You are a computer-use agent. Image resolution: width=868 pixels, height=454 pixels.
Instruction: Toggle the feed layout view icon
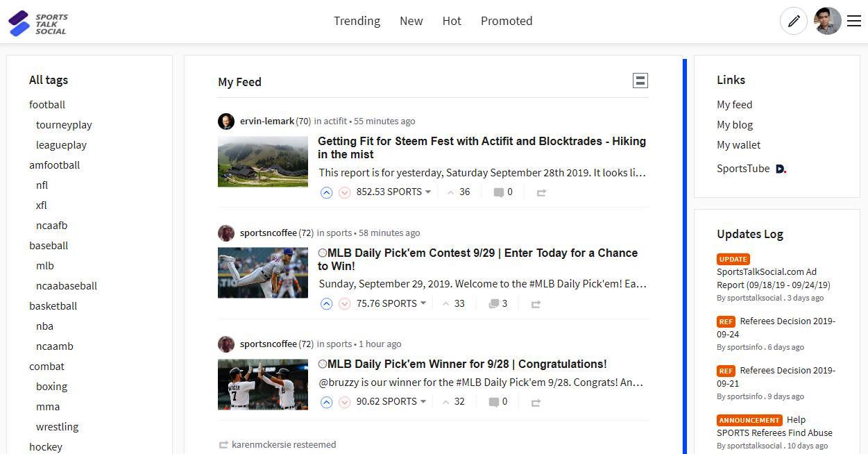pyautogui.click(x=640, y=81)
